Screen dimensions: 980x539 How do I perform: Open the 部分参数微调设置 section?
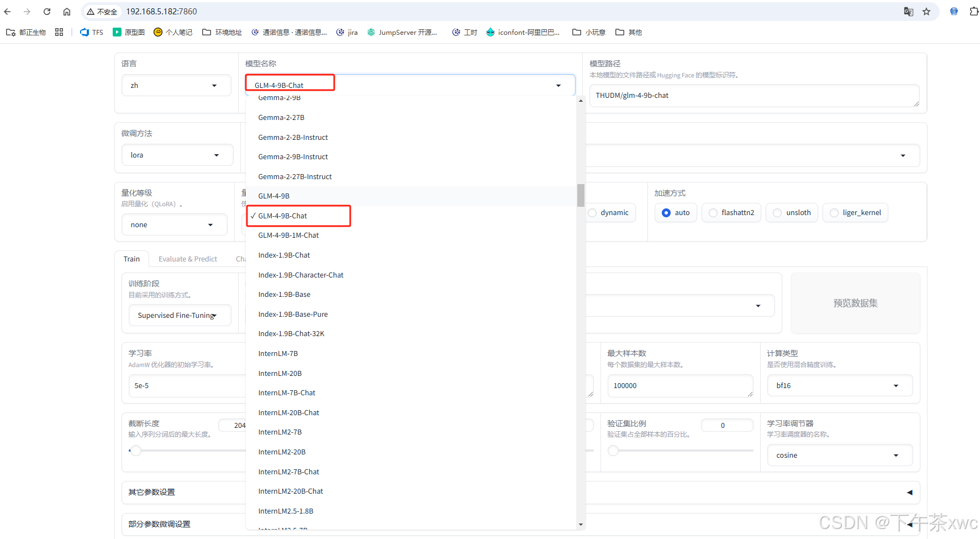tap(159, 524)
